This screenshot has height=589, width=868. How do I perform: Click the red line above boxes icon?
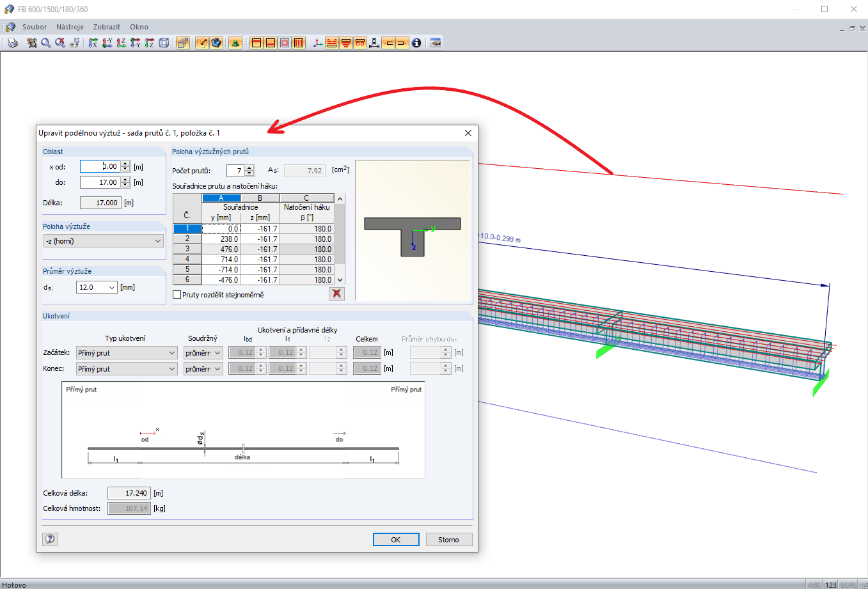[360, 43]
